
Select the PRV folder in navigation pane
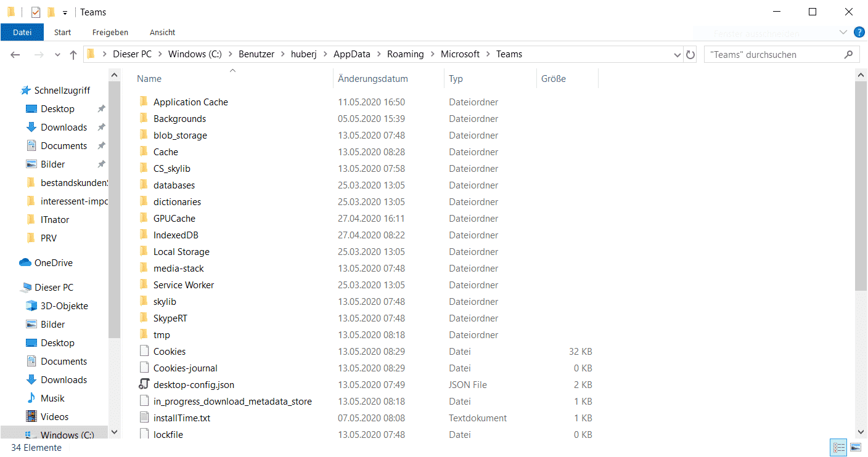49,238
